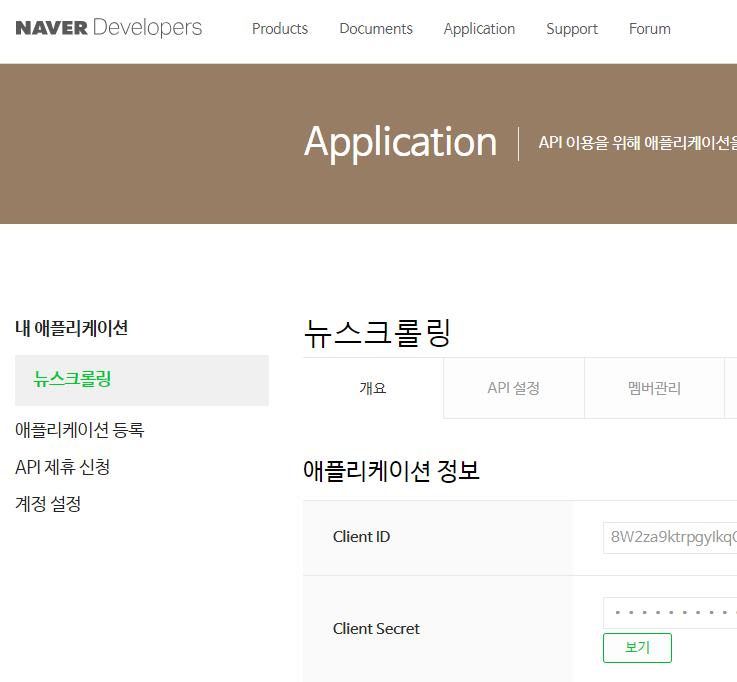The width and height of the screenshot is (737, 682).
Task: Switch to the 멤버관리 tab
Action: 654,388
